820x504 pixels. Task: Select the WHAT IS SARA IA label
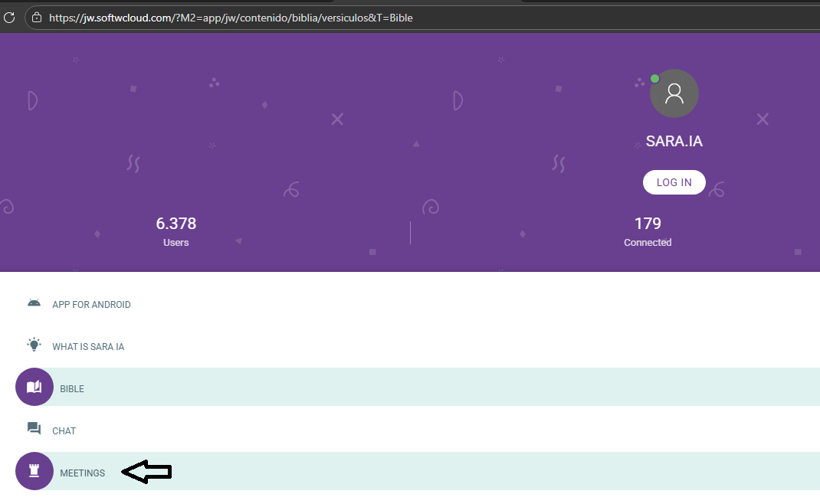88,347
